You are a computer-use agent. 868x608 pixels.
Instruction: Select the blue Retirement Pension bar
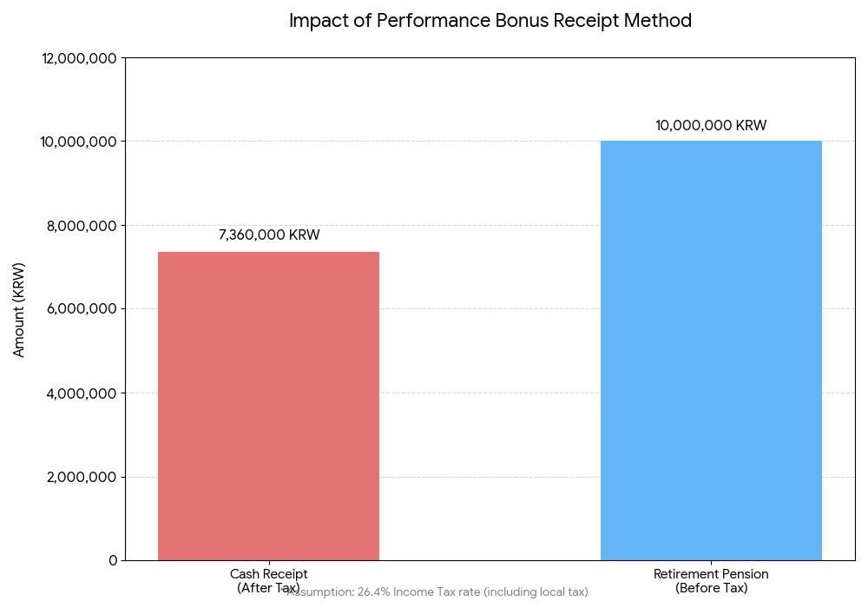click(x=711, y=350)
